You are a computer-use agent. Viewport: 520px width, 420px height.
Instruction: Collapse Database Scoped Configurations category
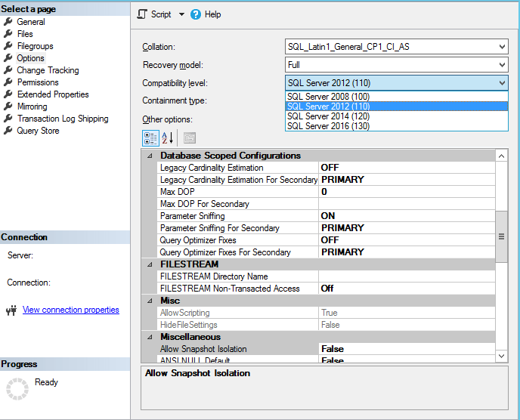(x=150, y=156)
